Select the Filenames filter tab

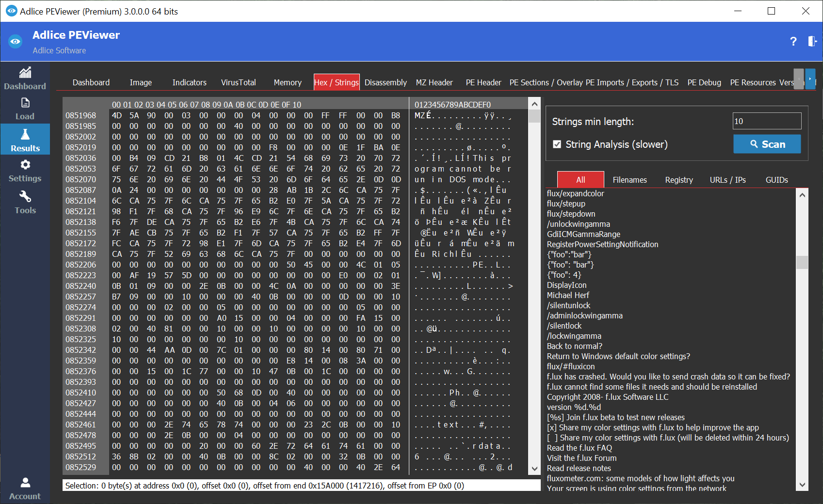[629, 180]
